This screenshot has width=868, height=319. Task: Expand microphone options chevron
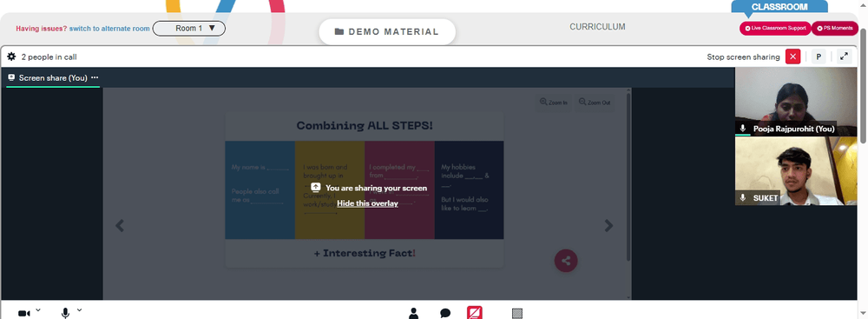pos(79,310)
